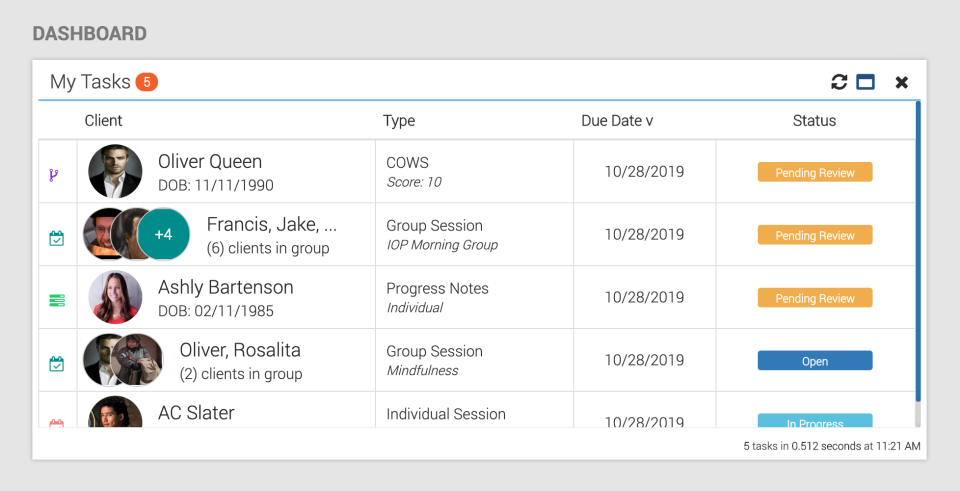The height and width of the screenshot is (491, 960).
Task: Click Pending Review status for Oliver Queen
Action: coord(815,173)
